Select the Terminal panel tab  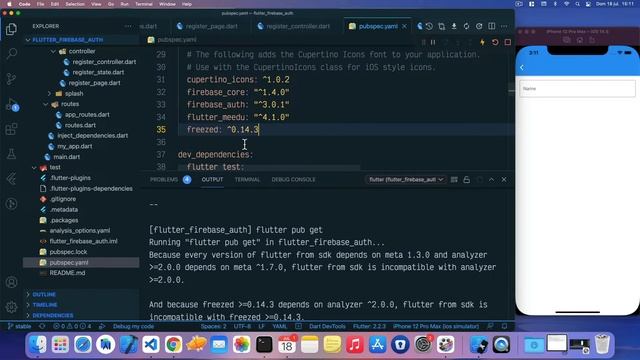coord(247,180)
